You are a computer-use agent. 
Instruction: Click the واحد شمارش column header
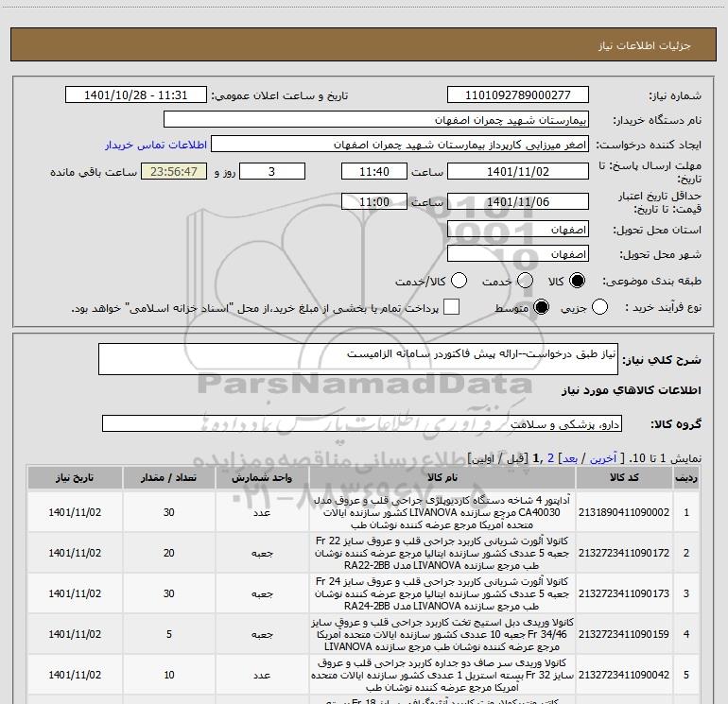pyautogui.click(x=262, y=477)
